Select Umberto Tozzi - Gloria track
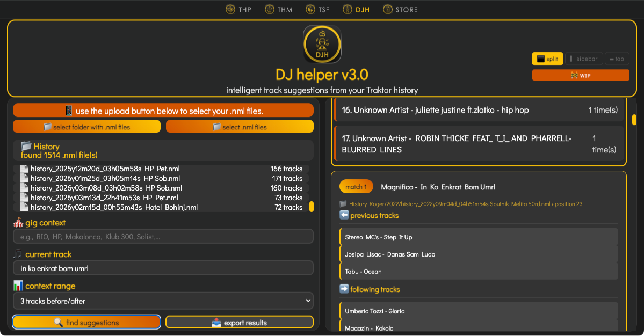 [x=479, y=311]
